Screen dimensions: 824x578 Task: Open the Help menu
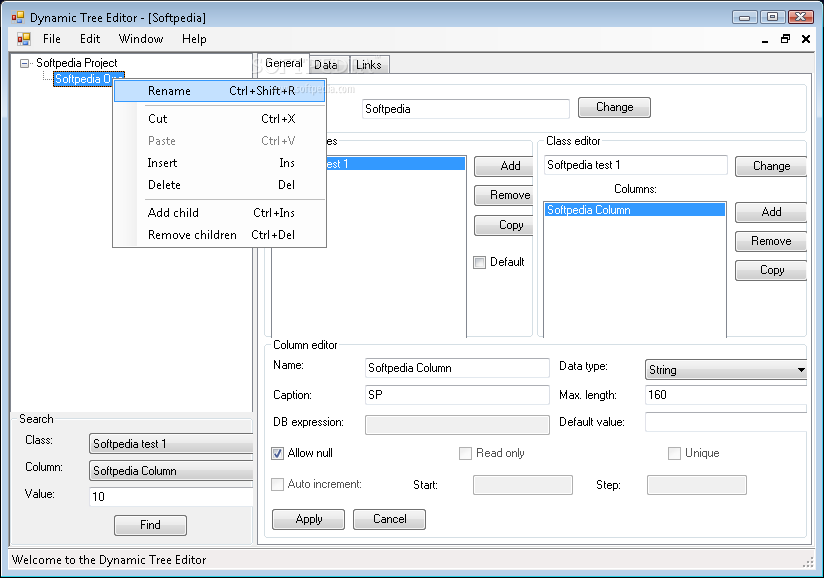(194, 39)
